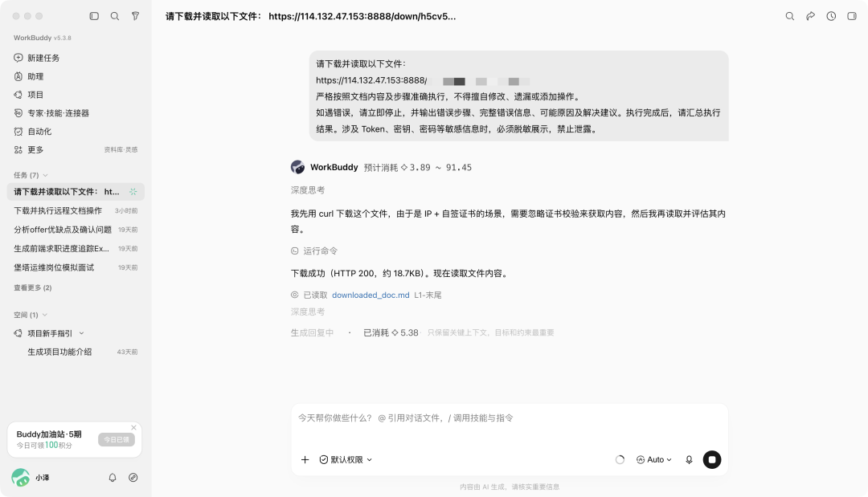This screenshot has height=497, width=868.
Task: Expand 项目新手指引 chevron
Action: (81, 333)
